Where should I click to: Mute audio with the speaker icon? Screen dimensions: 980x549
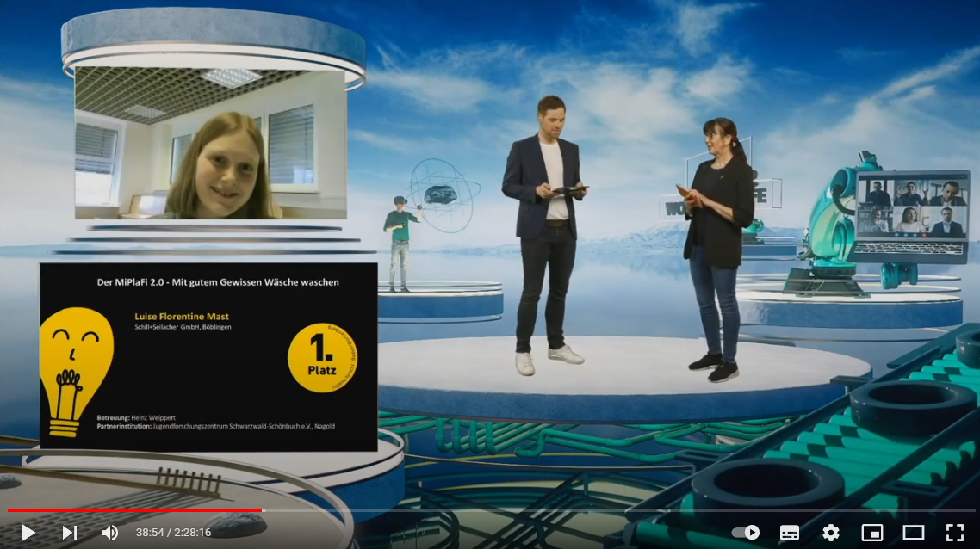point(110,533)
